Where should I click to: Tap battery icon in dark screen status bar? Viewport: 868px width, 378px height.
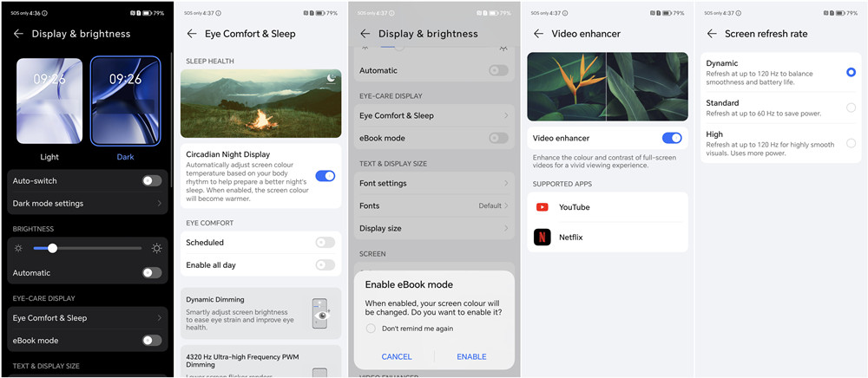pos(147,13)
